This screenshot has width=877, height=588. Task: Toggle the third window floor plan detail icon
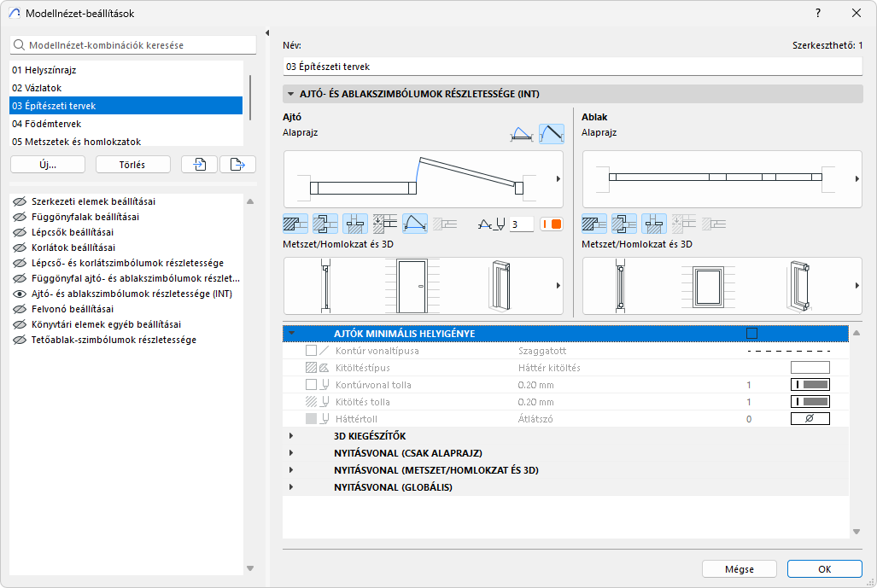(x=653, y=224)
